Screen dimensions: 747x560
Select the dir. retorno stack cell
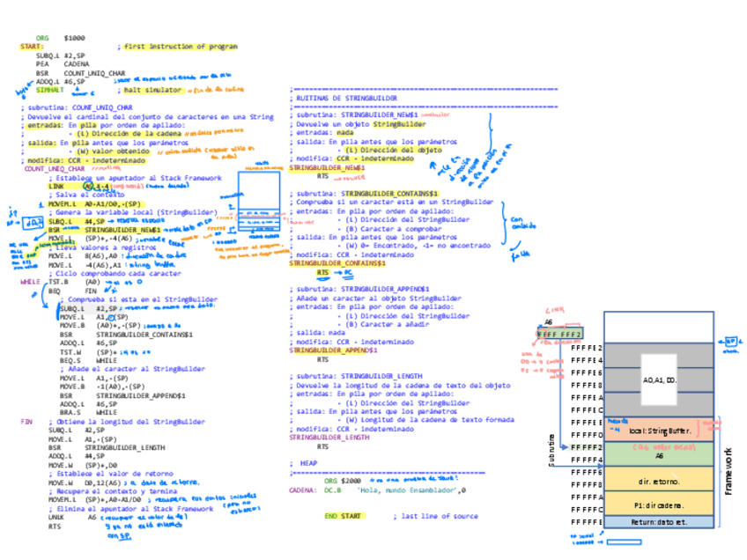tap(659, 481)
